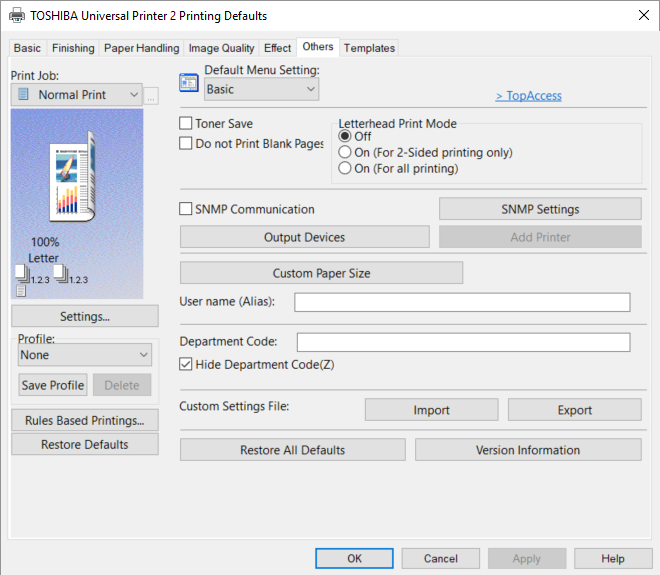Close the Printing Defaults dialog window

pos(642,16)
